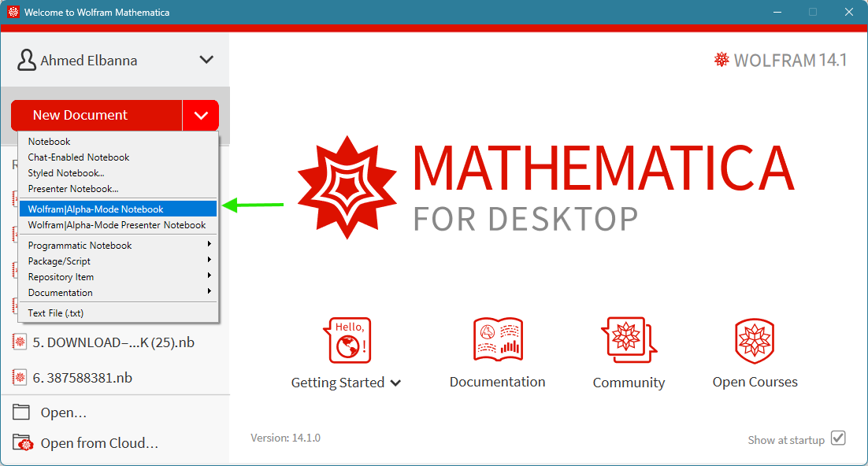The width and height of the screenshot is (868, 466).
Task: Click the user profile icon beside Ahmed Elbanna
Action: point(26,60)
